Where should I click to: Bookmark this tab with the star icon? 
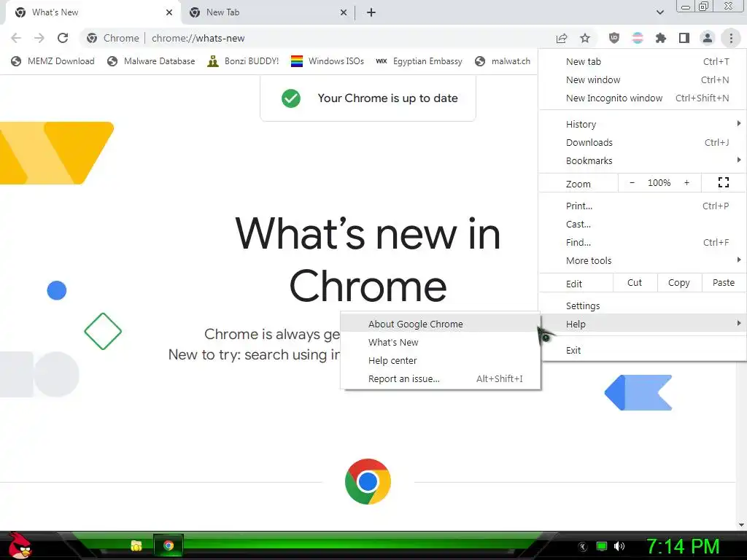click(585, 38)
